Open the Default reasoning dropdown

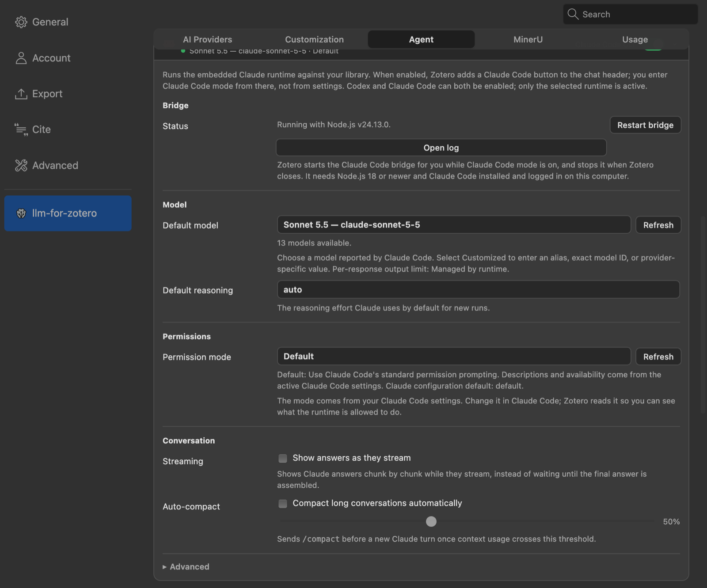click(x=478, y=290)
